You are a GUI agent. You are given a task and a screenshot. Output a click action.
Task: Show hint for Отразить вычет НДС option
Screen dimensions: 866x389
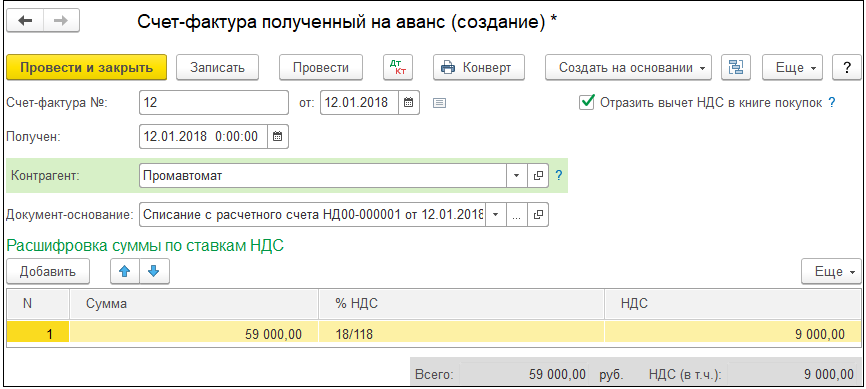831,102
